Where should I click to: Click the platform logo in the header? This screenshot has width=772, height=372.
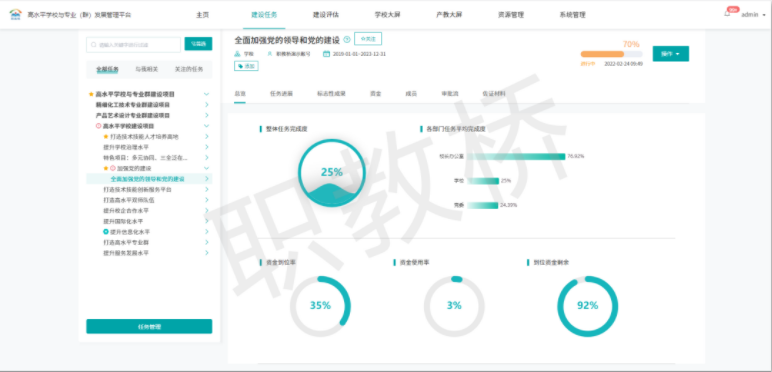coord(15,14)
